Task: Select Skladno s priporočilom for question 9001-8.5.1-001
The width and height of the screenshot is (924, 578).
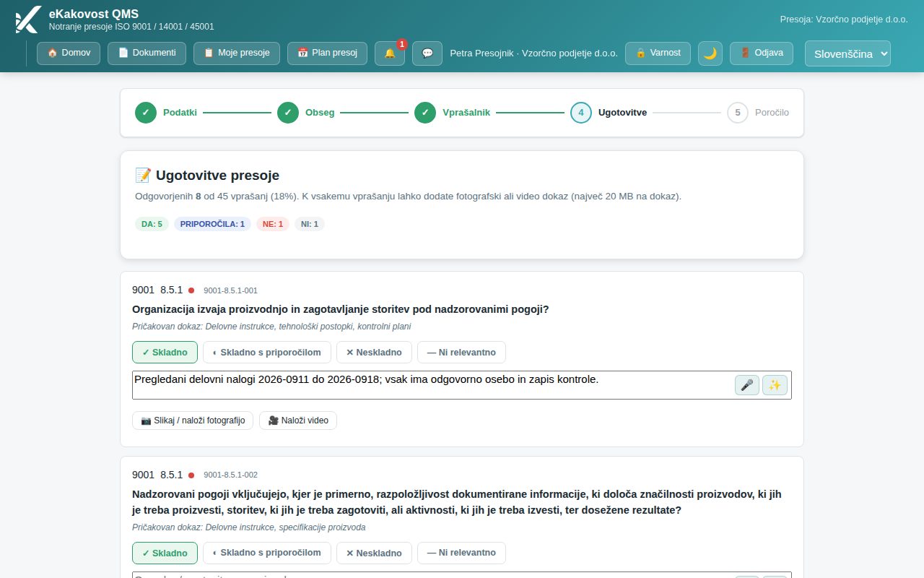Action: (x=267, y=353)
